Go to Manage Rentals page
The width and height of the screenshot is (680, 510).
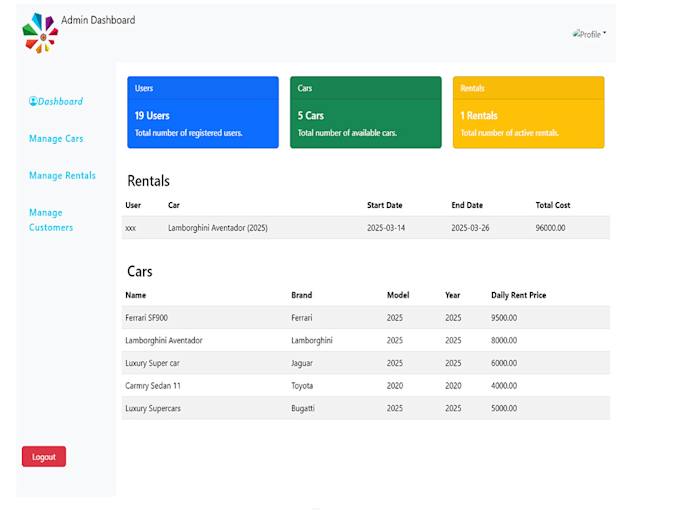62,176
